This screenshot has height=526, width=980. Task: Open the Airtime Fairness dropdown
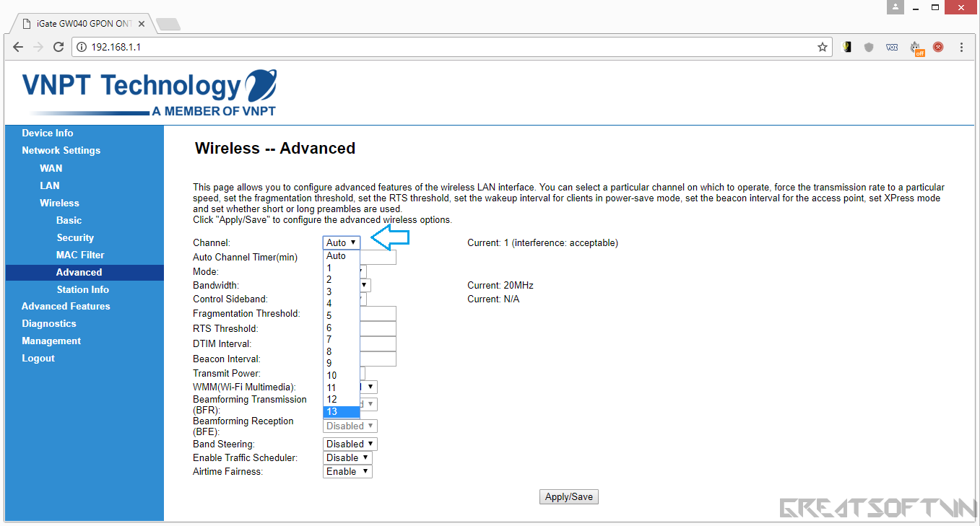pos(347,472)
